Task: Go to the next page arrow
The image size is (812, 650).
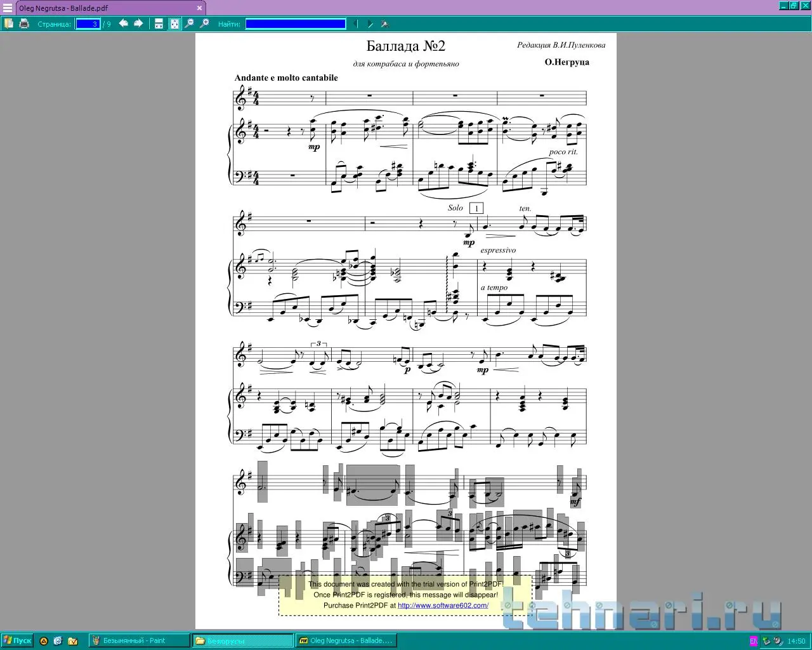Action: (138, 23)
